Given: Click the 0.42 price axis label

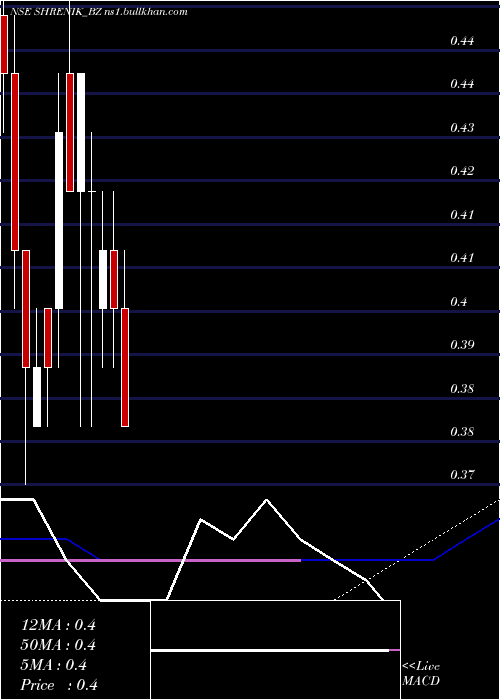Looking at the screenshot, I should [462, 171].
